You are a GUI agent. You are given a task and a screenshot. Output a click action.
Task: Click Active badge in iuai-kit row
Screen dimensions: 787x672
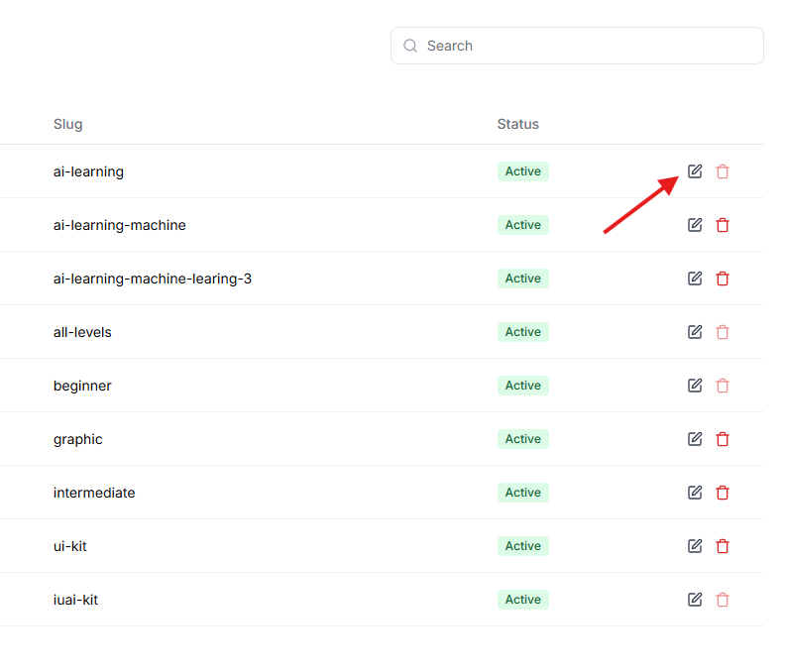(x=523, y=600)
